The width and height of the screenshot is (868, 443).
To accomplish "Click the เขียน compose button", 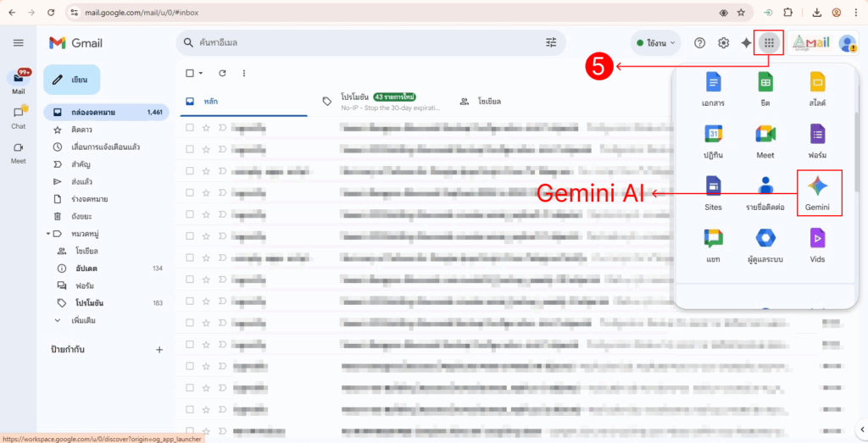I will click(72, 80).
